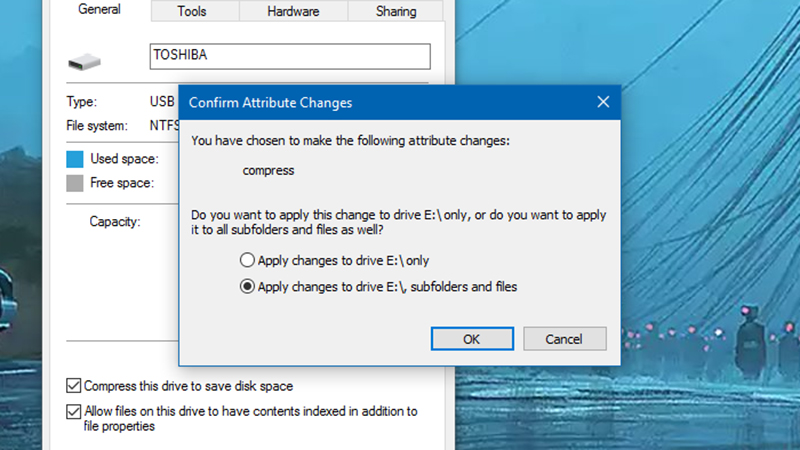Click the TOSHIBA drive icon
The width and height of the screenshot is (800, 450).
click(x=84, y=62)
